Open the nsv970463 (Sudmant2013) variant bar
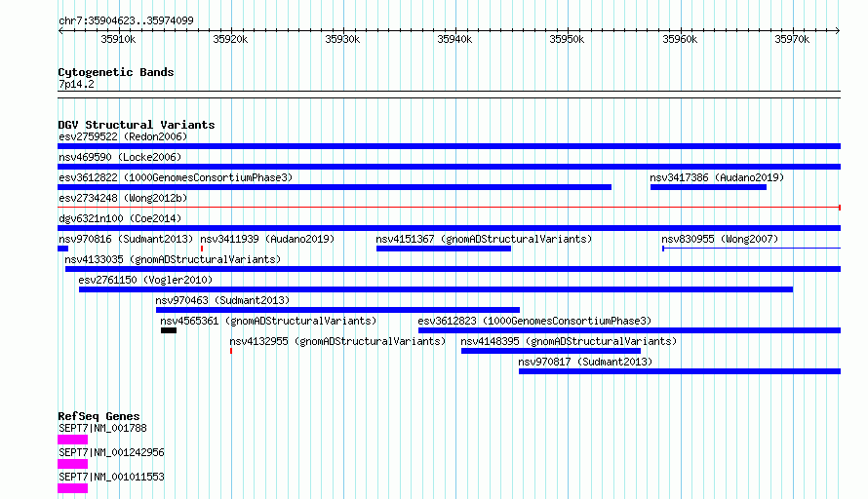868x499 pixels. (337, 310)
